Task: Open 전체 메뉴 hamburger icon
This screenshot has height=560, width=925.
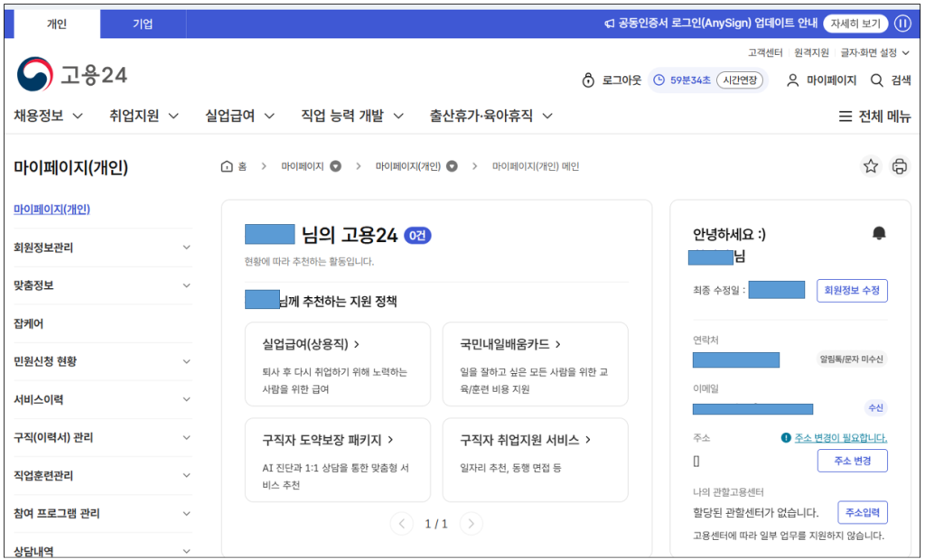Action: tap(846, 117)
